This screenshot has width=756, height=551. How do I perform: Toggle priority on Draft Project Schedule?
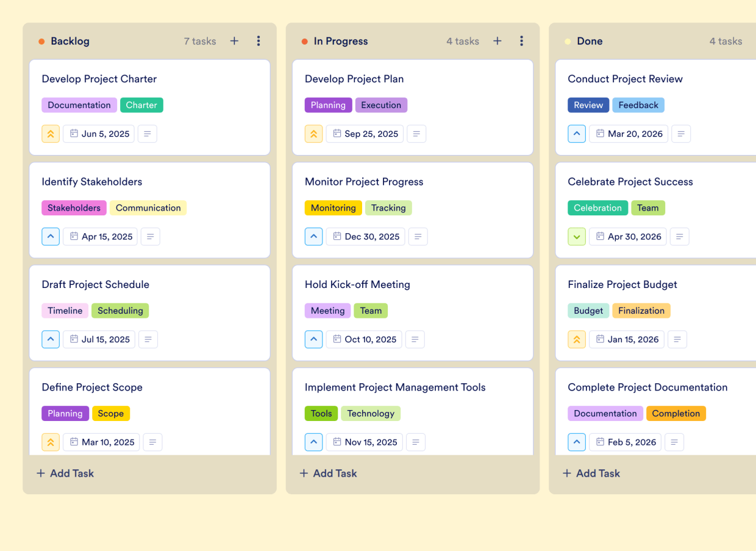[x=51, y=339]
